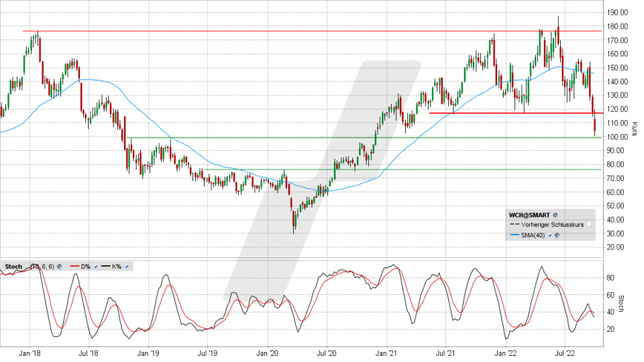The width and height of the screenshot is (644, 362).
Task: Uncheck the K% line checkbox
Action: click(x=126, y=267)
